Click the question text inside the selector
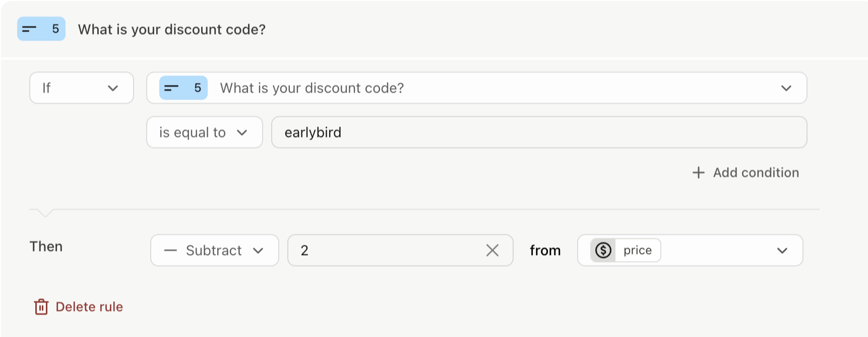 click(312, 88)
